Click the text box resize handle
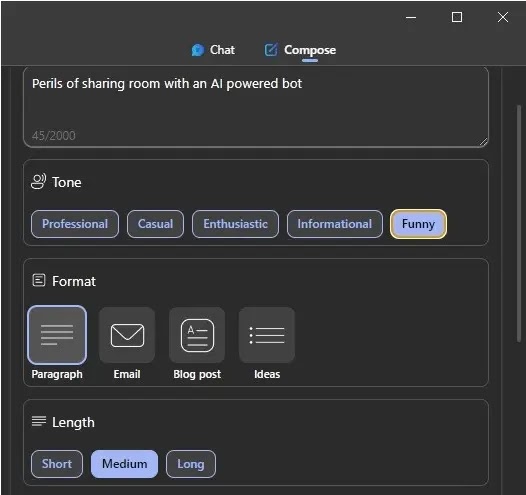 click(483, 142)
